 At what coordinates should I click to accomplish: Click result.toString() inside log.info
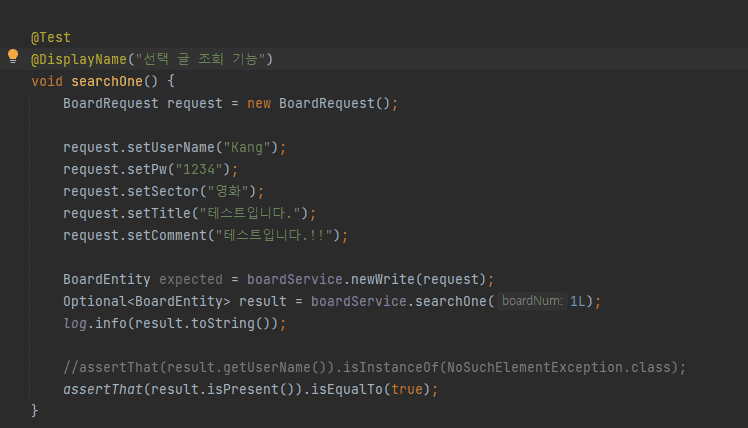pyautogui.click(x=203, y=323)
